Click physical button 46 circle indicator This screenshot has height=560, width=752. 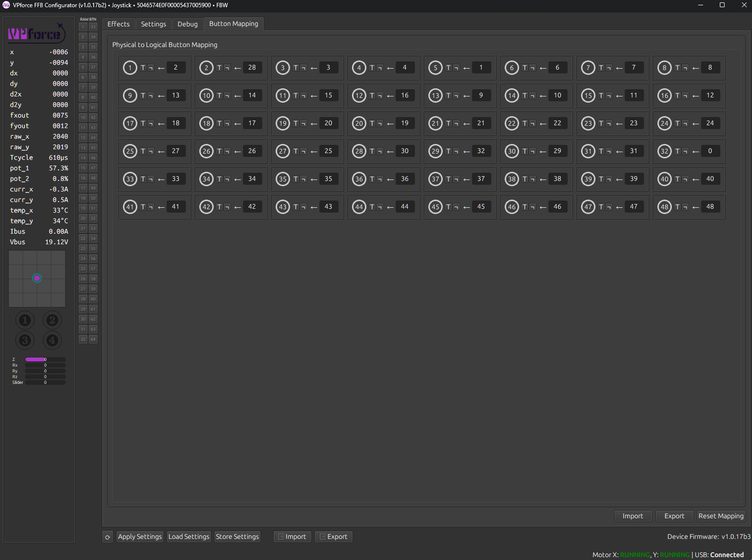(512, 207)
